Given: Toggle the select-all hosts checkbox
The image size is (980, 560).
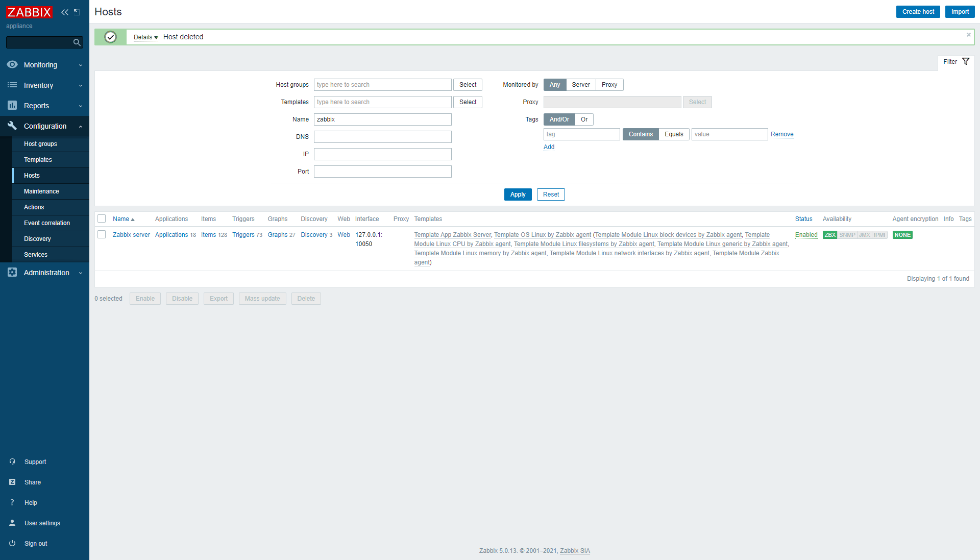Looking at the screenshot, I should point(102,219).
